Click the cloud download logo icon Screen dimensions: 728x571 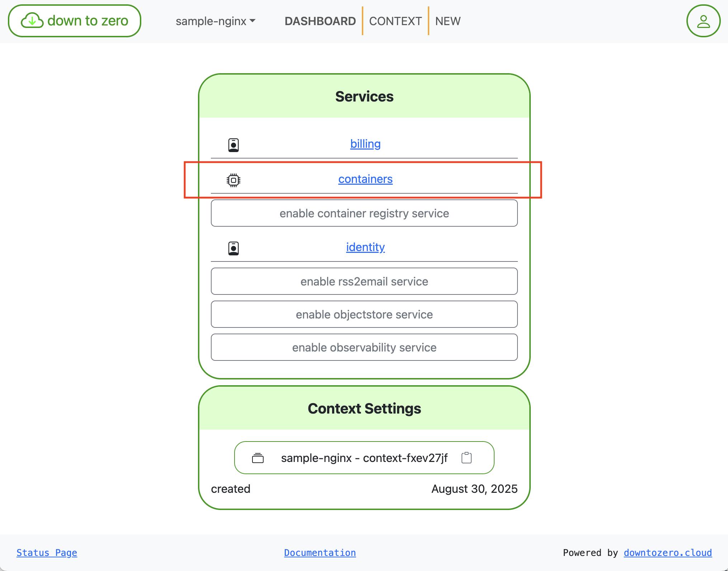pos(32,21)
